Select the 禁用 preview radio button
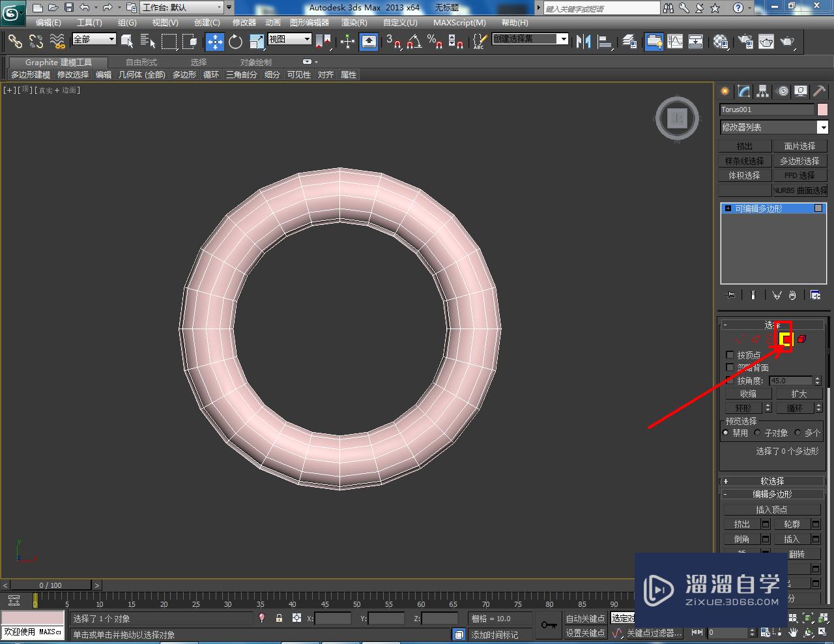The image size is (834, 644). pos(726,433)
